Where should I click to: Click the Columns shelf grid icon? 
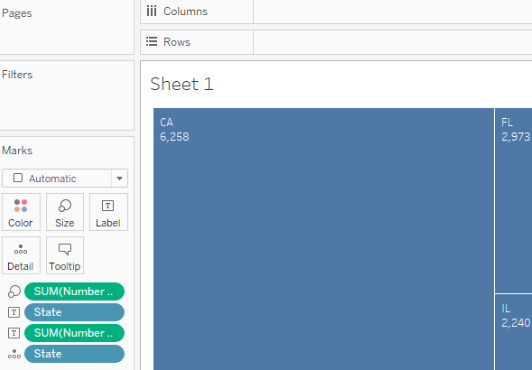(151, 11)
